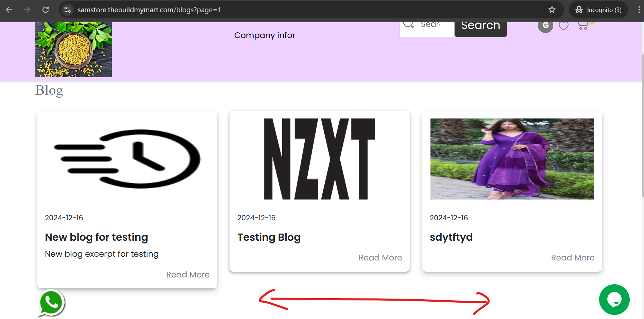Viewport: 644px width, 319px height.
Task: Open site information icon in address bar
Action: 68,10
